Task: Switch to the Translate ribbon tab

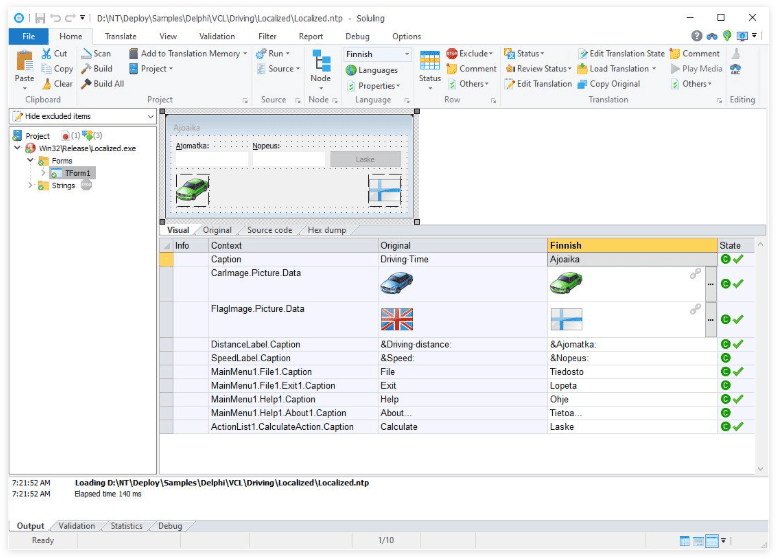Action: pos(120,36)
